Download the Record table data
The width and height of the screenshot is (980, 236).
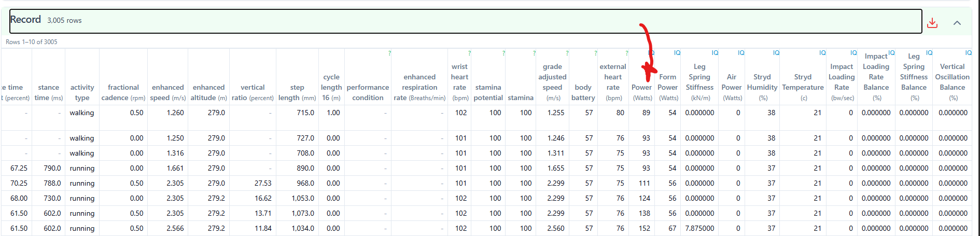pos(932,23)
